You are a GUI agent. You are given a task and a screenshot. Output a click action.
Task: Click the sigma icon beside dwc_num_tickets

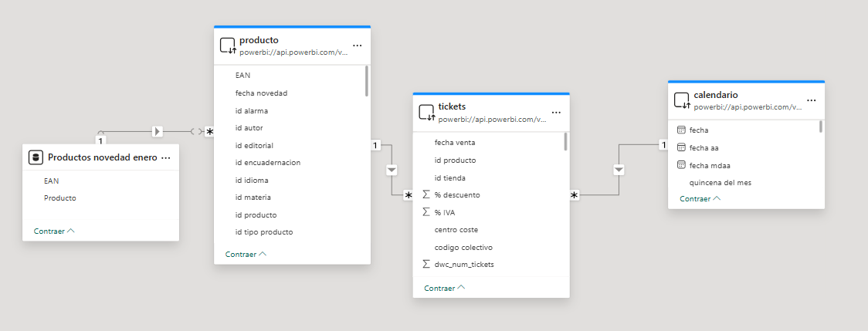tap(426, 264)
